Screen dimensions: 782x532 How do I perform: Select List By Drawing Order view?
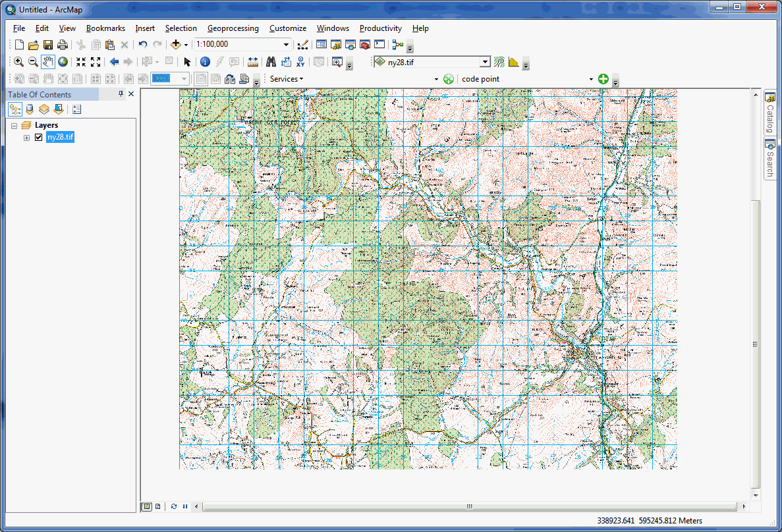pyautogui.click(x=15, y=110)
